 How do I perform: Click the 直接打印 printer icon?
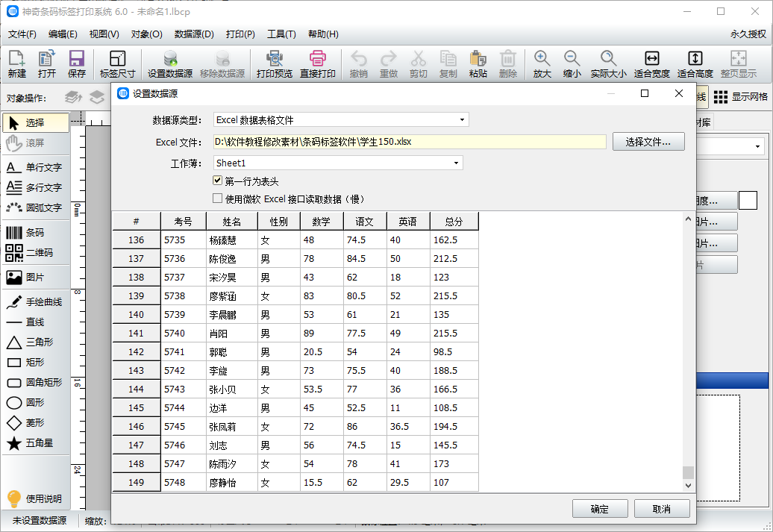(x=318, y=59)
